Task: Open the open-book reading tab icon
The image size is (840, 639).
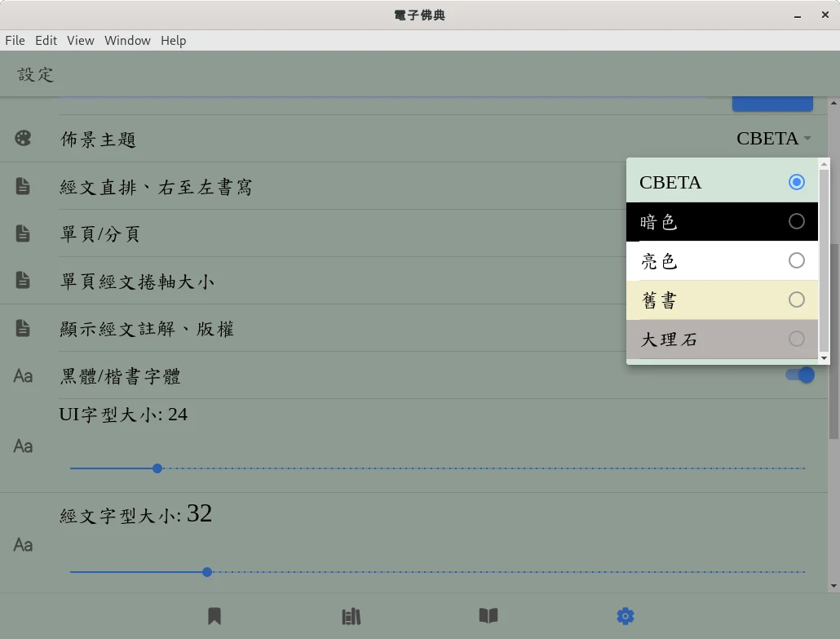Action: [489, 616]
